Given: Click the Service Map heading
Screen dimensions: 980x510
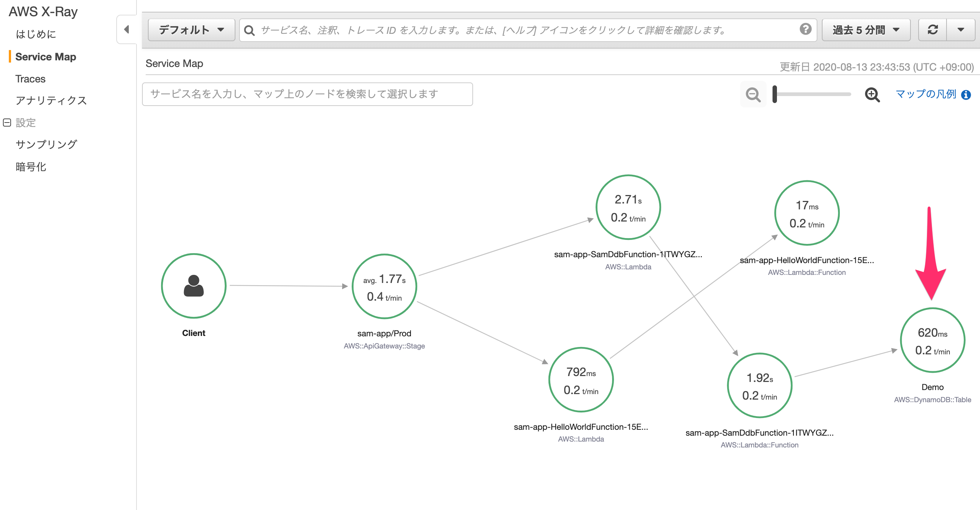Looking at the screenshot, I should point(174,64).
